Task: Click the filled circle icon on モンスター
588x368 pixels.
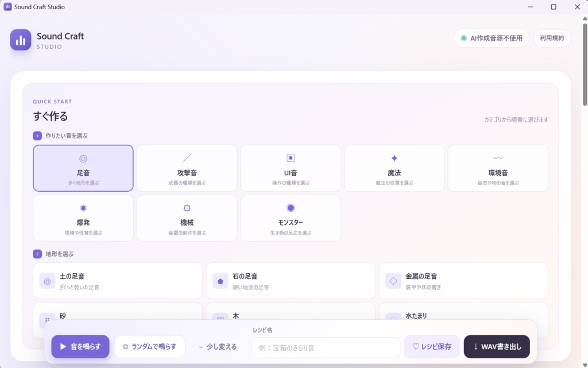Action: point(291,208)
